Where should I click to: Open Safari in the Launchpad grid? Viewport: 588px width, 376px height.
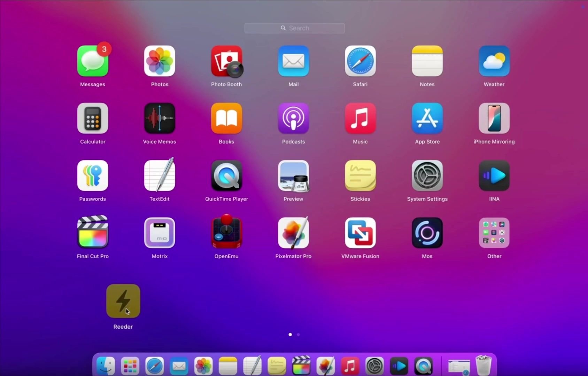click(360, 61)
